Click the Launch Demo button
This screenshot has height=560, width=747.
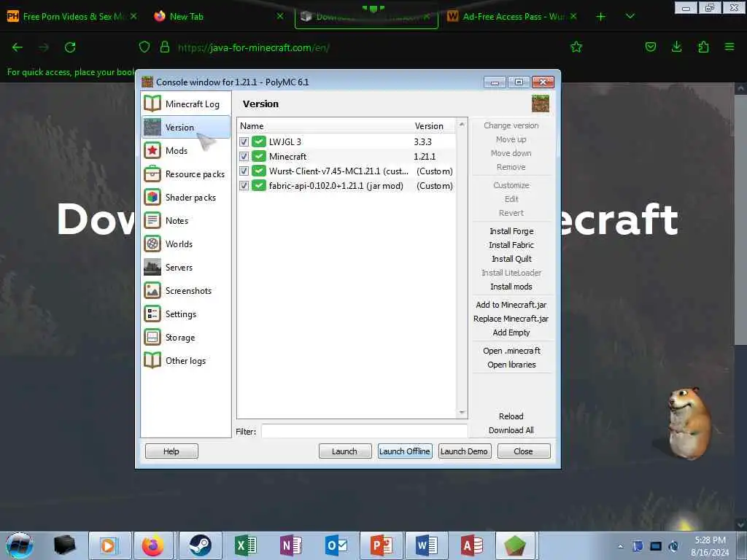[465, 451]
